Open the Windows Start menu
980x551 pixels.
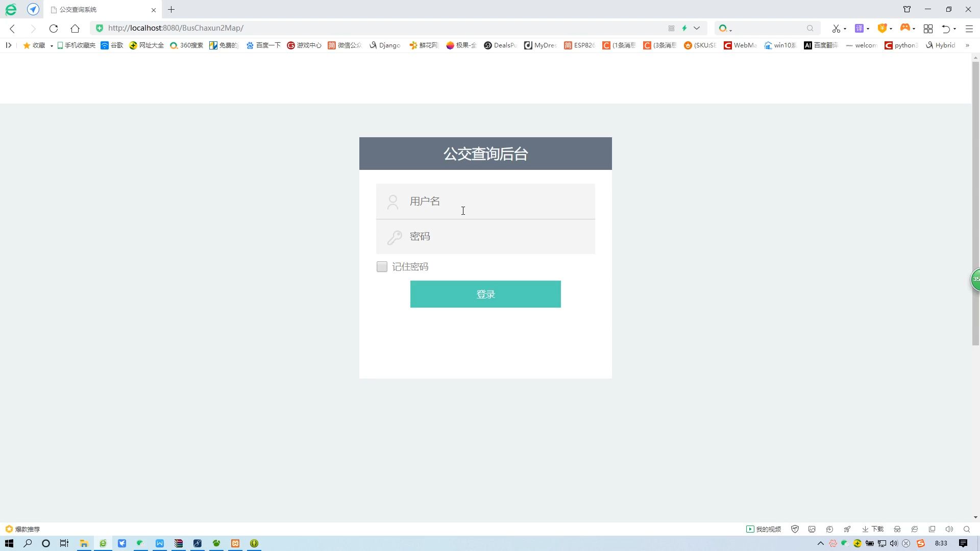pos(9,543)
